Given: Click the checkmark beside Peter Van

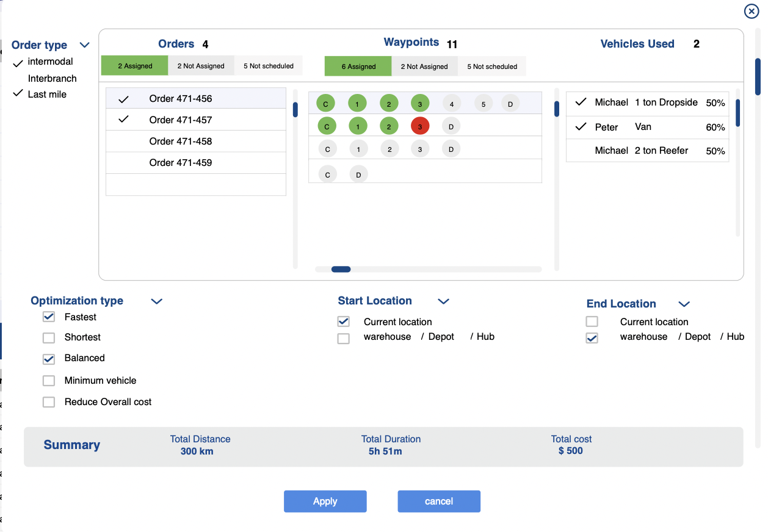Looking at the screenshot, I should click(x=581, y=127).
